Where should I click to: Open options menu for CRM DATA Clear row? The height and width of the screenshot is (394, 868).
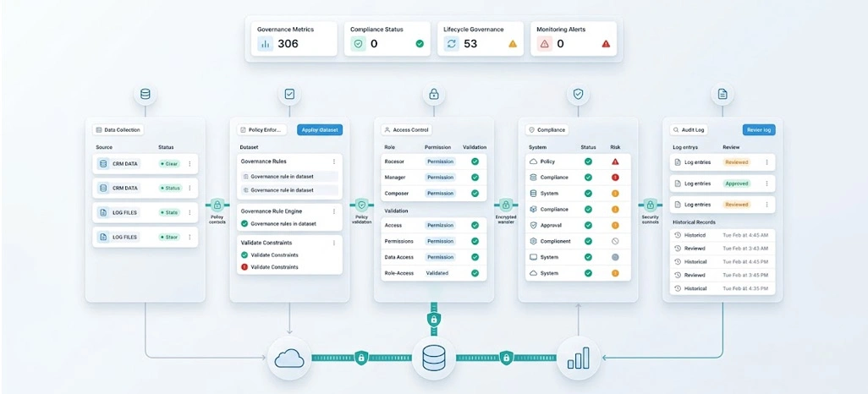[190, 164]
